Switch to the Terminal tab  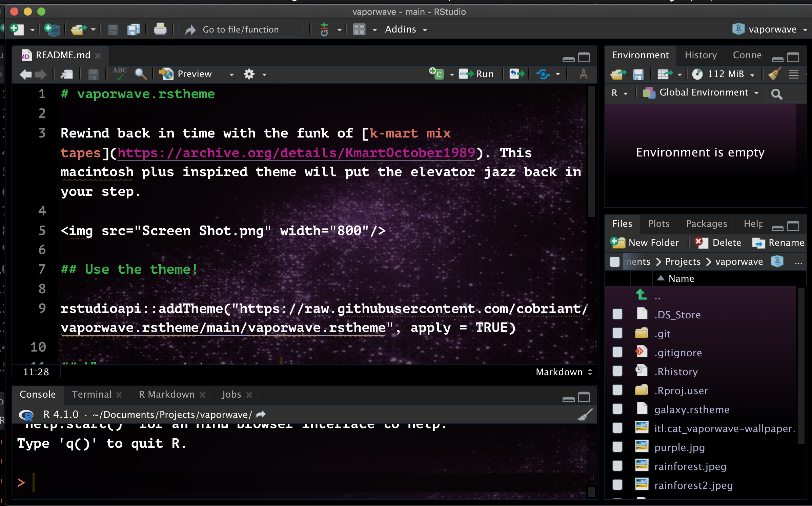tap(92, 394)
